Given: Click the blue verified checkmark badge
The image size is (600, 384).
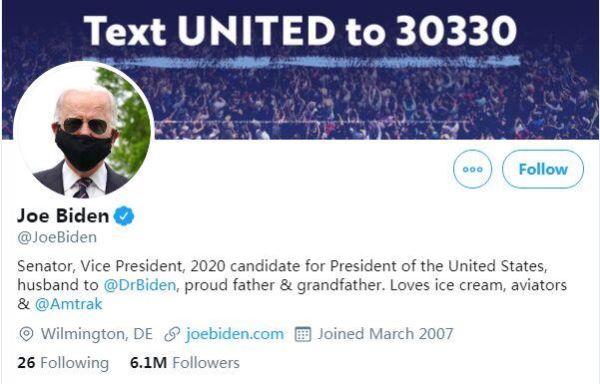Looking at the screenshot, I should (x=124, y=216).
